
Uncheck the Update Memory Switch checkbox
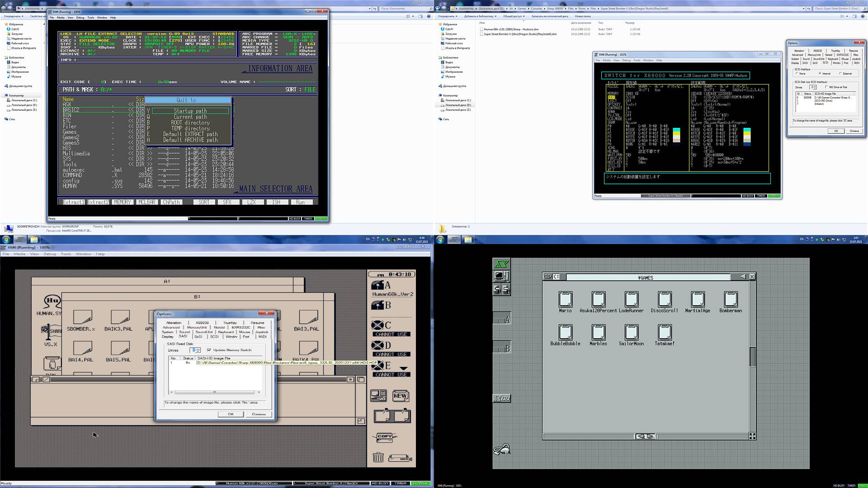point(209,350)
